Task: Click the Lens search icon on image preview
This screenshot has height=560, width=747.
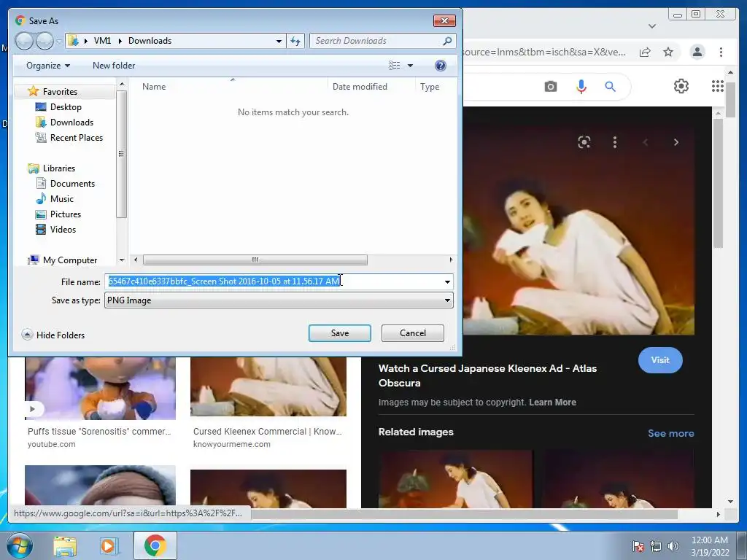Action: (x=584, y=142)
